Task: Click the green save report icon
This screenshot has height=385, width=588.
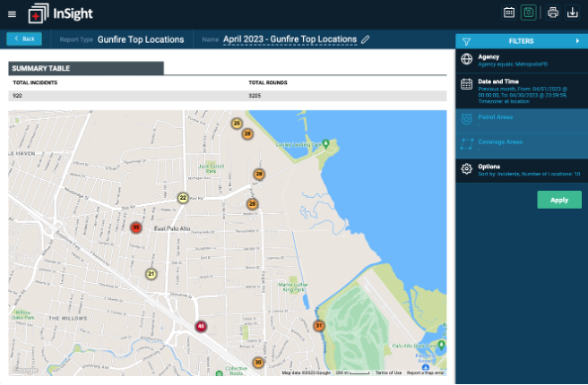Action: point(528,13)
